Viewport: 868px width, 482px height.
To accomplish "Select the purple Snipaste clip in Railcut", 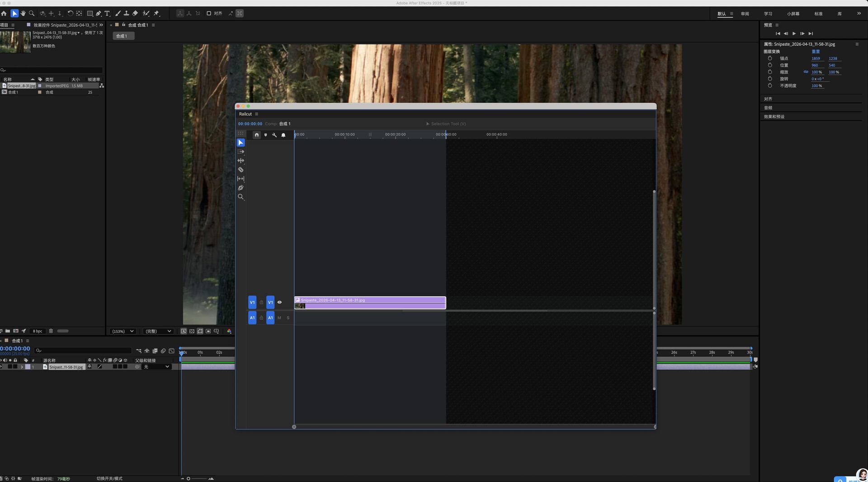I will (x=370, y=303).
